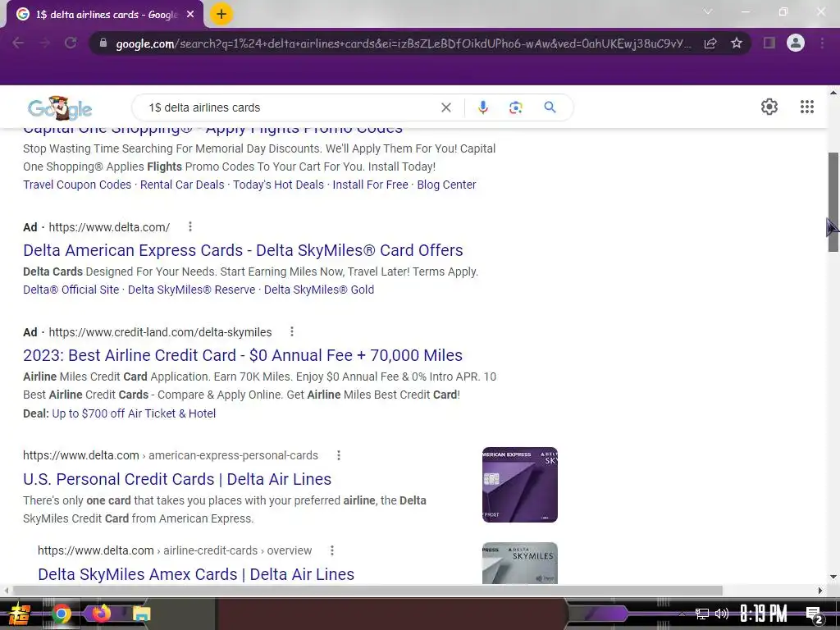
Task: Open the Windows Start menu
Action: pos(20,614)
